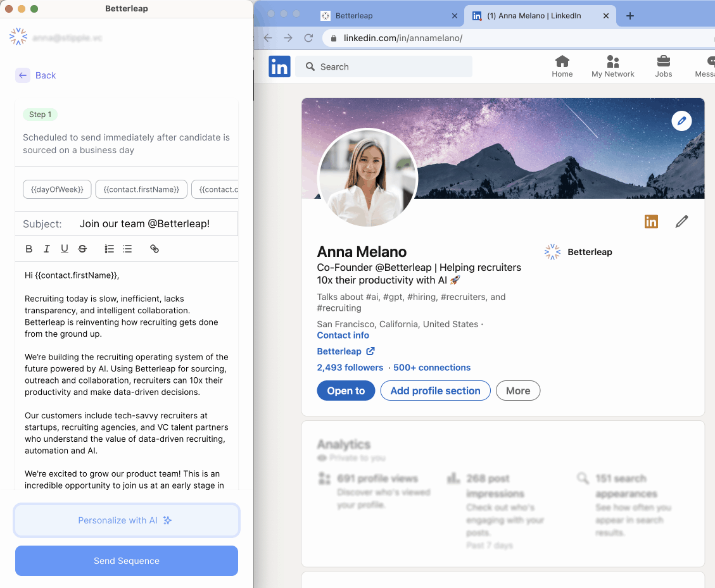Open LinkedIn Jobs
The width and height of the screenshot is (715, 588).
pos(664,66)
